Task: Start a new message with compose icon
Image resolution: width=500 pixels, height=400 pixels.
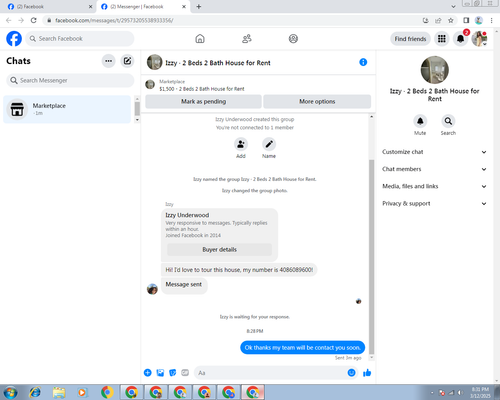Action: (127, 61)
